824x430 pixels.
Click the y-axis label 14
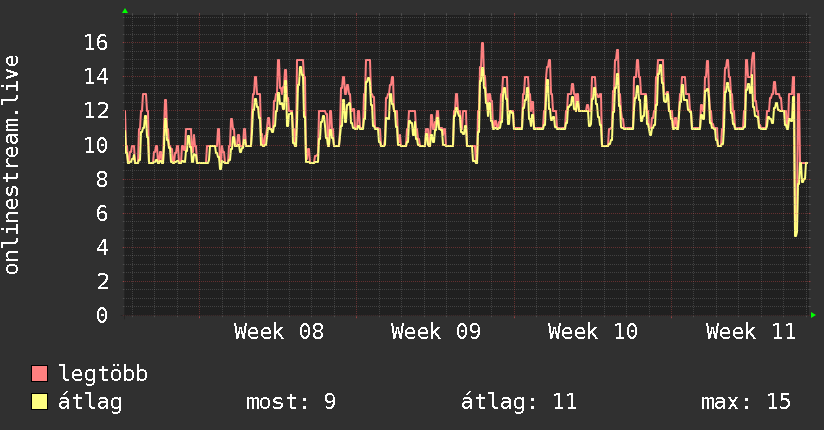96,77
